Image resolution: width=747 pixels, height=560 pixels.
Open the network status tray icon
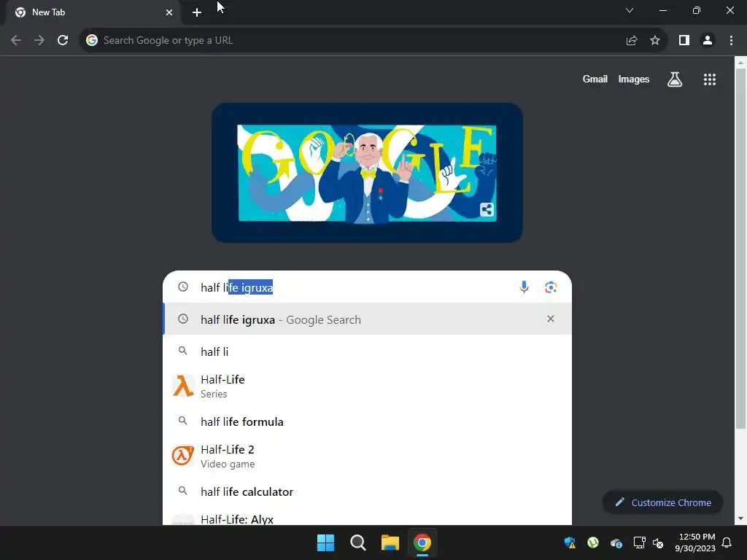(639, 542)
